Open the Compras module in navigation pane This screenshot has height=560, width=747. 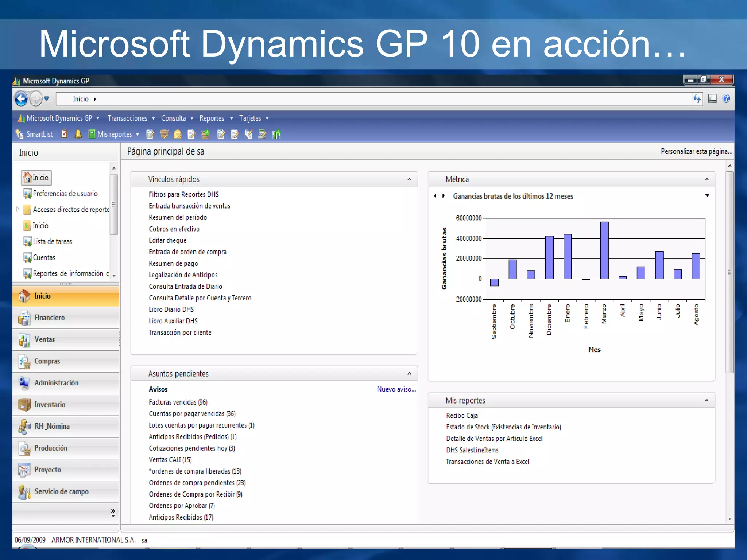point(66,361)
